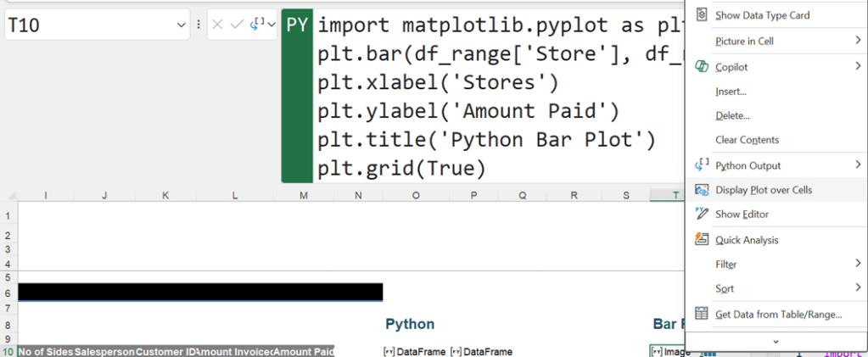Click the Copilot icon in context menu
The image size is (868, 357).
click(702, 67)
